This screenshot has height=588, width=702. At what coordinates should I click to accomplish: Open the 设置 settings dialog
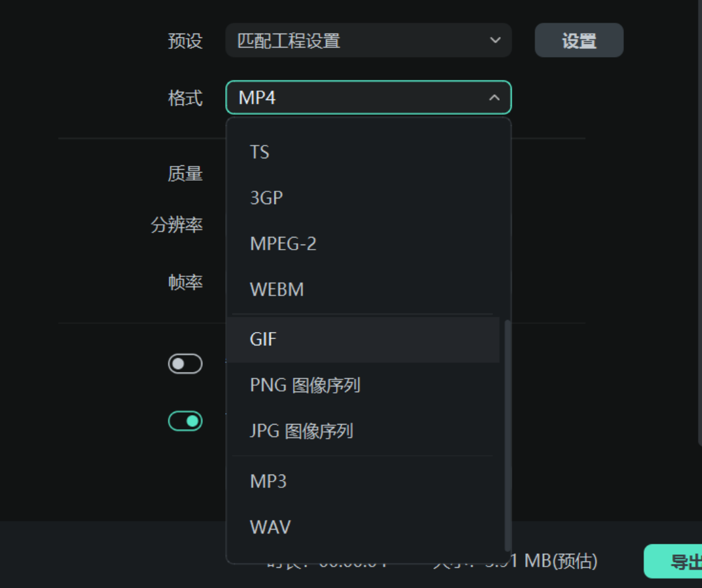point(578,39)
